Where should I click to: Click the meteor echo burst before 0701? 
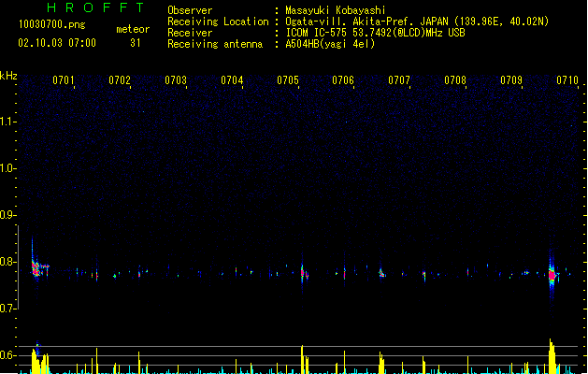37,267
